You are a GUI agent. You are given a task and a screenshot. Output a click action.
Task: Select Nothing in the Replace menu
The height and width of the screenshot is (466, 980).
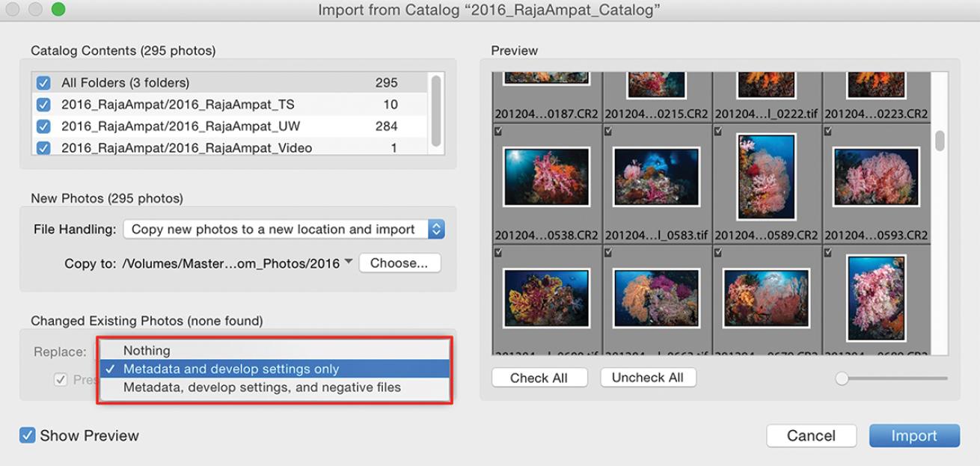[147, 351]
